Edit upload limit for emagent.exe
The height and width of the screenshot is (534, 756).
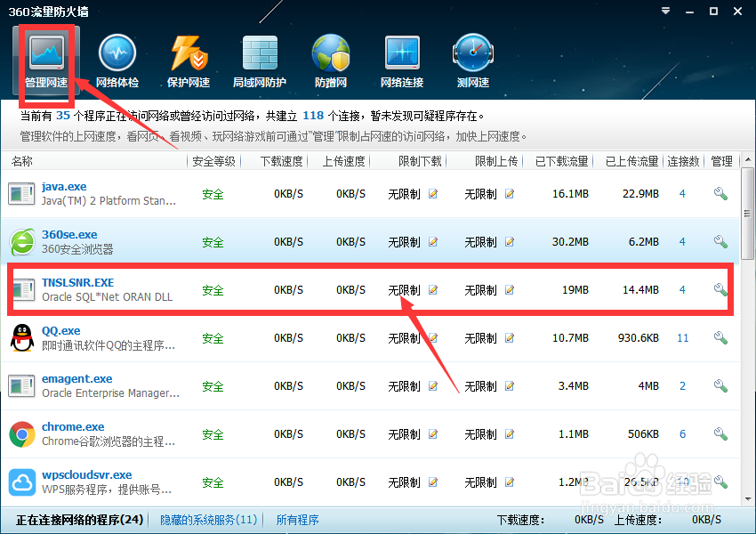[x=510, y=386]
